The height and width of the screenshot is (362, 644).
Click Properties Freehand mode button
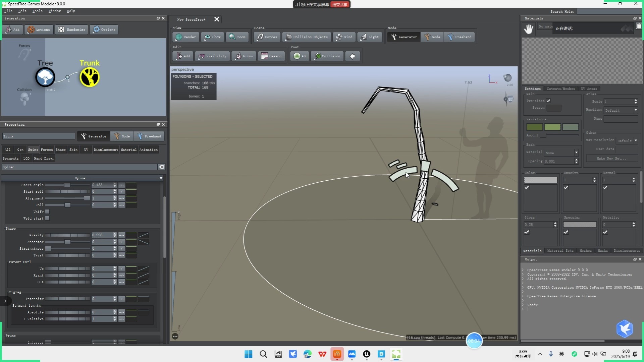coord(149,136)
